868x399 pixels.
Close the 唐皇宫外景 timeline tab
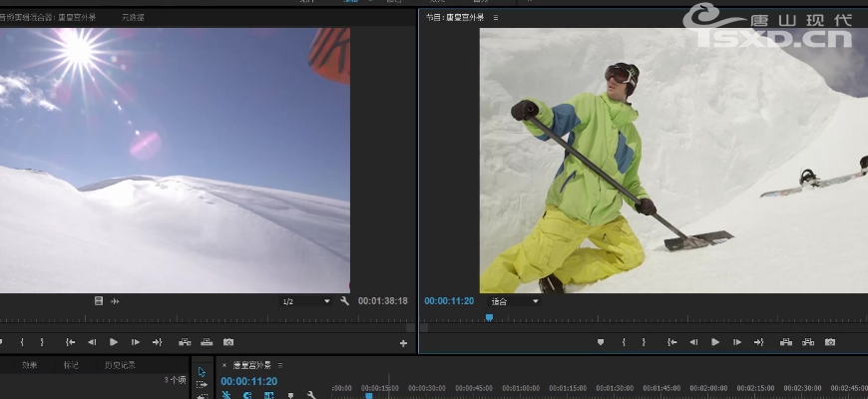pyautogui.click(x=224, y=365)
